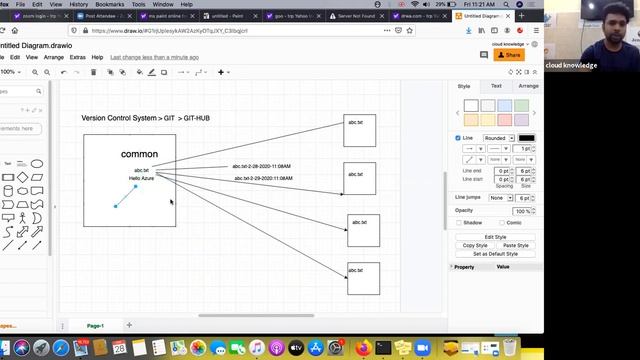Open the fill color bucket tool
640x360 pixels.
140,72
